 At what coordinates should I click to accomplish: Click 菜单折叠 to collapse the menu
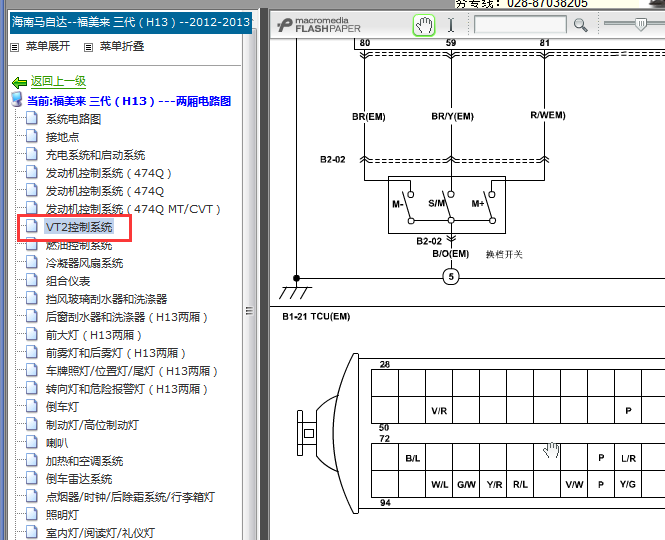[122, 46]
